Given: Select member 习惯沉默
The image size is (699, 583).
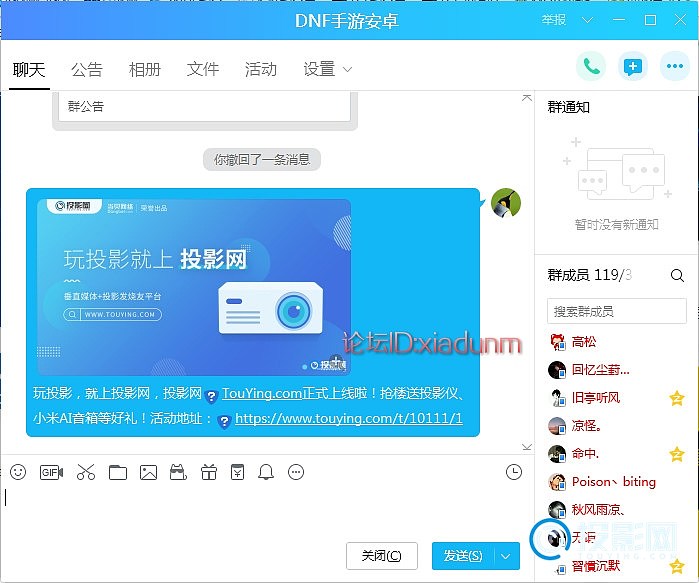Looking at the screenshot, I should [x=617, y=566].
